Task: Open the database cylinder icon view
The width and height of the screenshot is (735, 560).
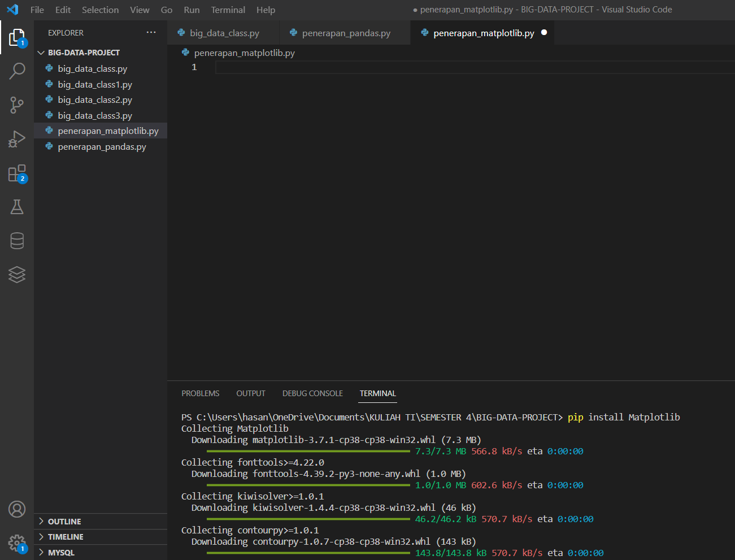Action: (x=17, y=241)
